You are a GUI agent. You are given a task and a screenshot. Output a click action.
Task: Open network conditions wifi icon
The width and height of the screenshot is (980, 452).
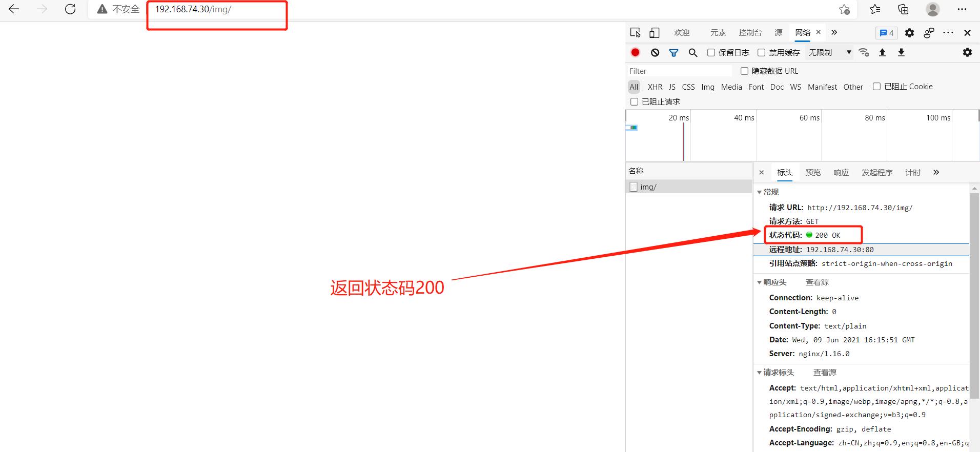click(864, 52)
